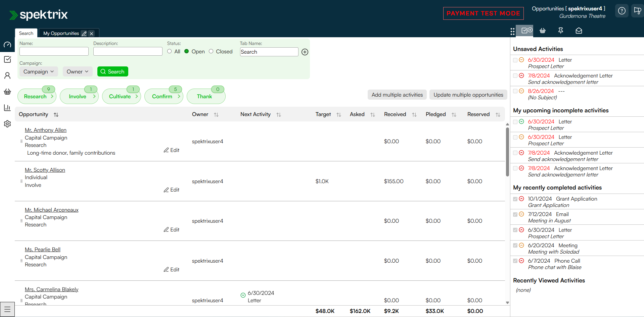Tick the 8/26/2024 unsaved activity checkbox

coord(515,91)
